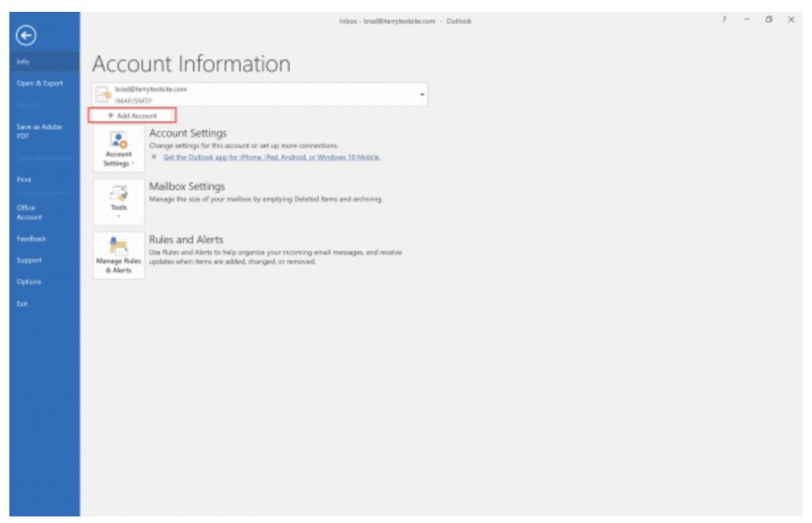Open the Help question mark icon
This screenshot has height=523, width=812.
tap(724, 20)
